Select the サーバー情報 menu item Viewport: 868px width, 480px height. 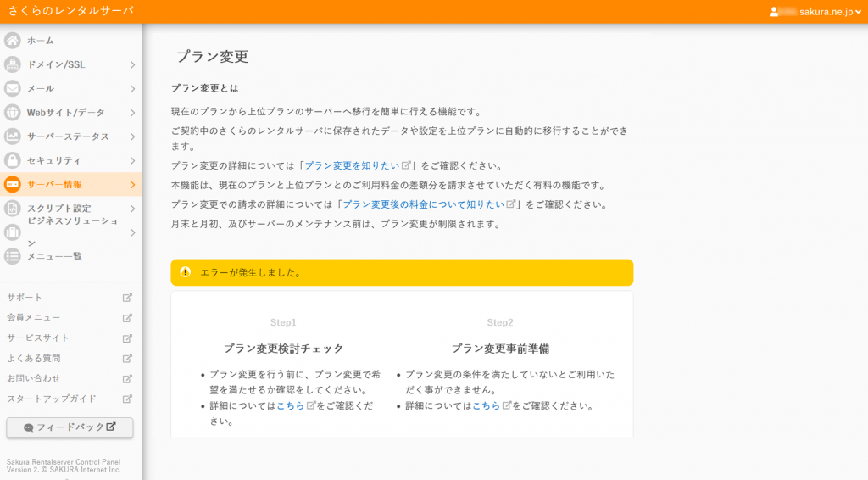tap(54, 184)
